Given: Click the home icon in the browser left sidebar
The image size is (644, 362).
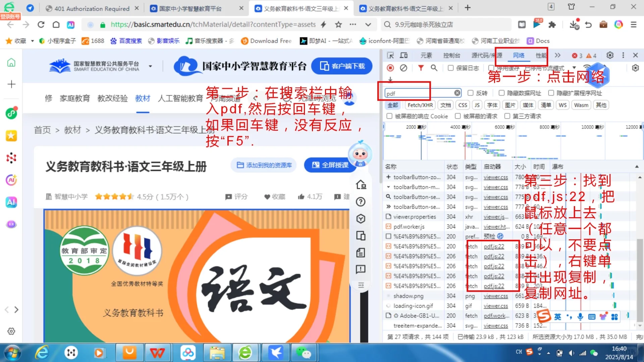Looking at the screenshot, I should 11,63.
